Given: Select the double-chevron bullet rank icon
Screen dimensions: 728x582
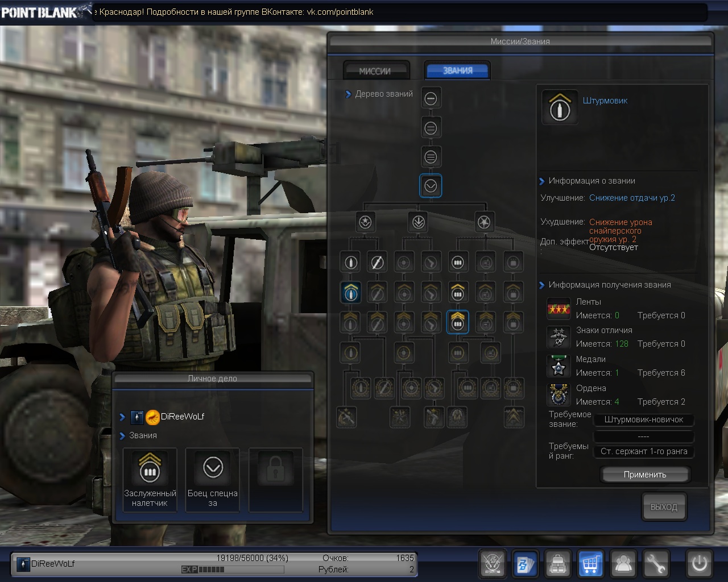Looking at the screenshot, I should click(350, 322).
